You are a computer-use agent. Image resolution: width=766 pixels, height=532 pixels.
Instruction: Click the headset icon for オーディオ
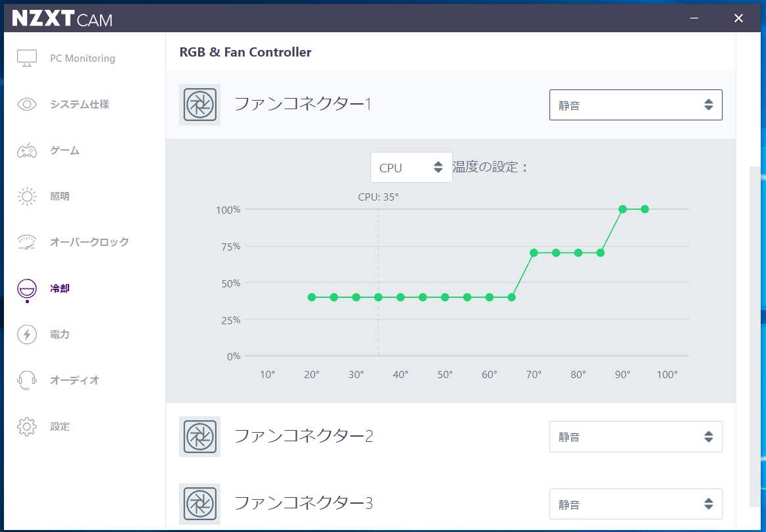pyautogui.click(x=27, y=380)
